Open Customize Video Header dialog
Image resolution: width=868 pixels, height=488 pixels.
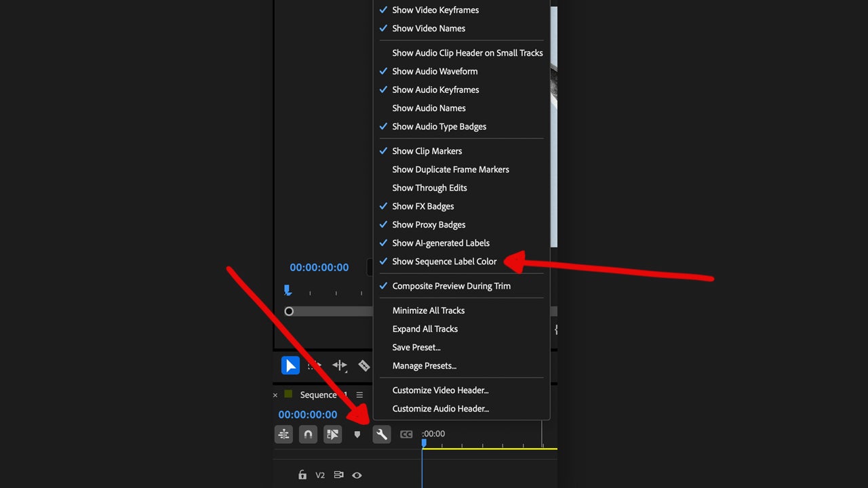pyautogui.click(x=440, y=390)
